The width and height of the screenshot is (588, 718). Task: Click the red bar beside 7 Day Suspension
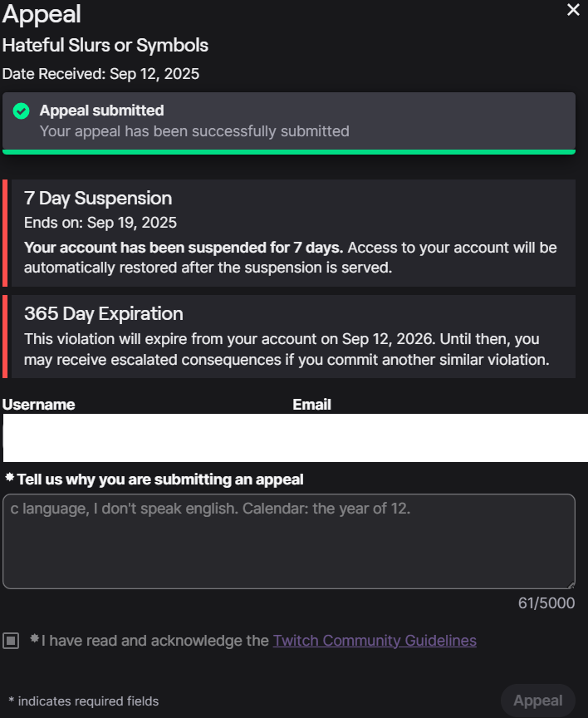(x=5, y=234)
